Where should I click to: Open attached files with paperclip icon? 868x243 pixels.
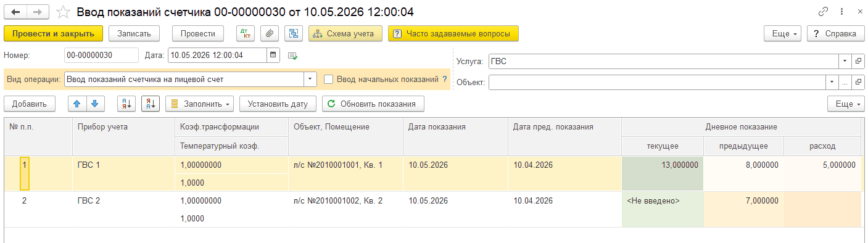[269, 33]
